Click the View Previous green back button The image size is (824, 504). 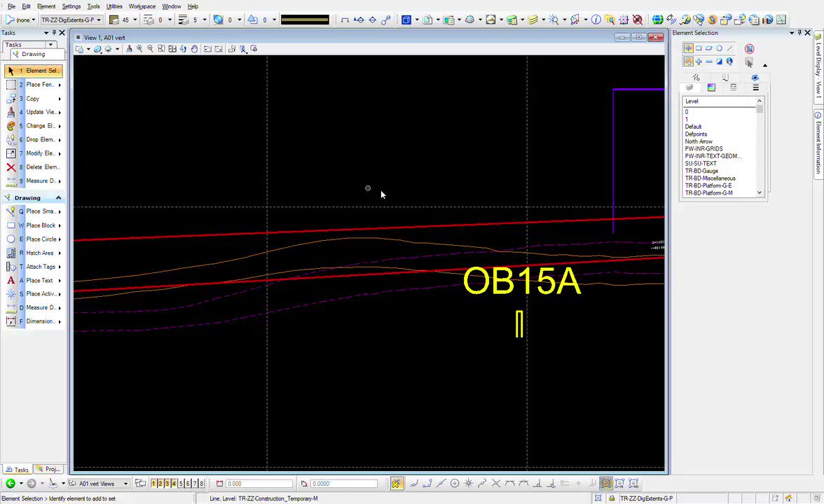pyautogui.click(x=11, y=484)
